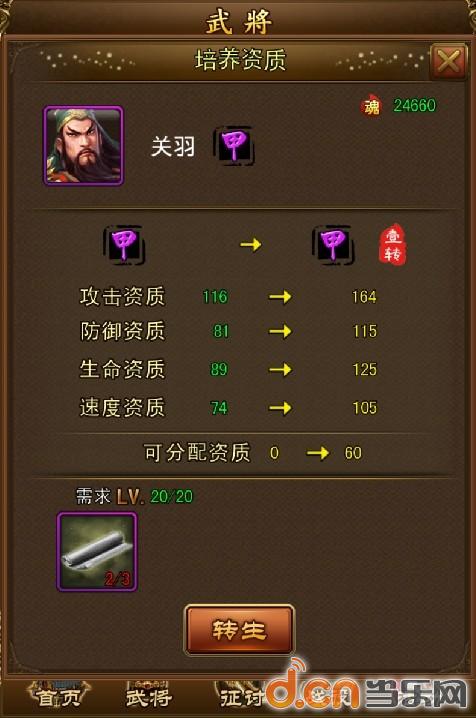Tap the red 壹转 stamp
The height and width of the screenshot is (718, 476).
392,243
